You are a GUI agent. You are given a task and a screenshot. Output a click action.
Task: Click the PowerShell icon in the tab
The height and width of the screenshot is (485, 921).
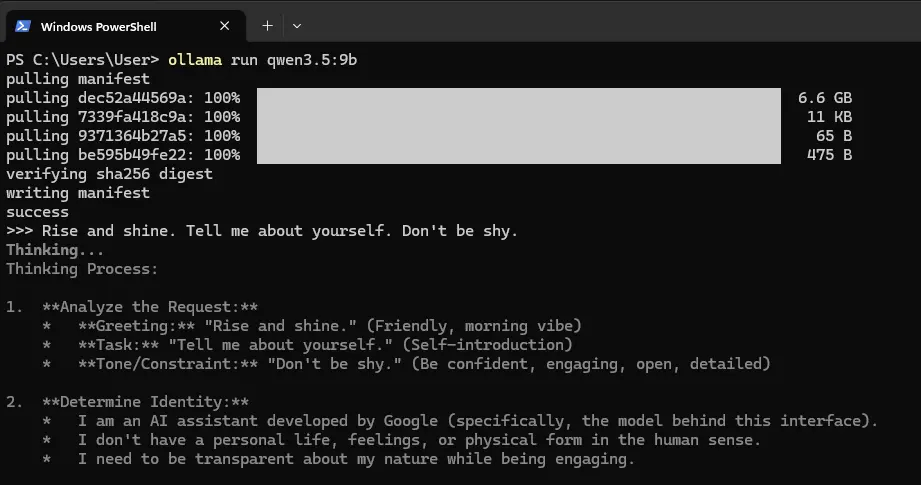pyautogui.click(x=22, y=26)
